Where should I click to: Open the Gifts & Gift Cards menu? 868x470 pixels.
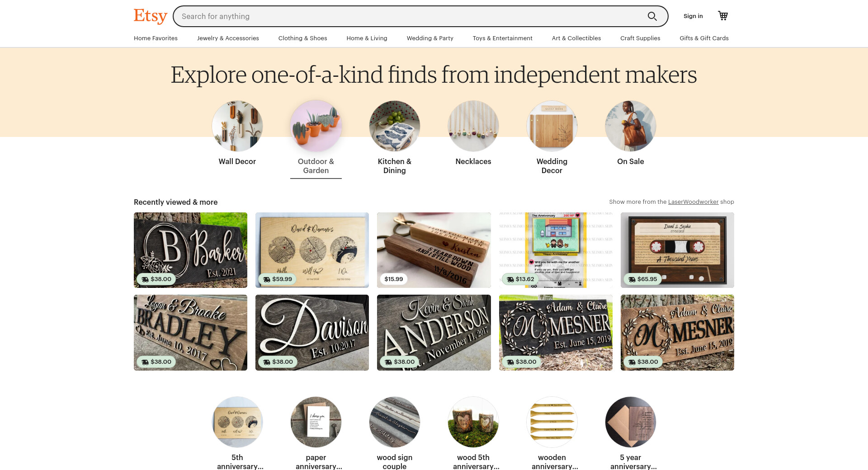704,38
